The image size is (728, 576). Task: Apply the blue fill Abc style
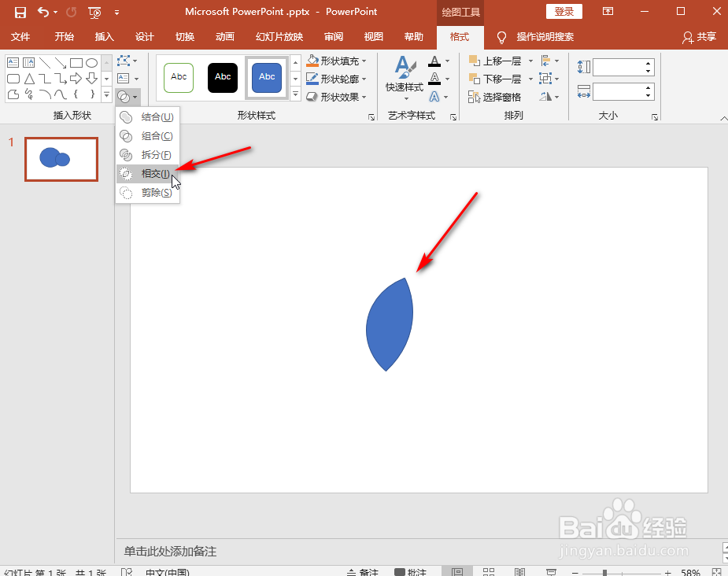click(267, 78)
